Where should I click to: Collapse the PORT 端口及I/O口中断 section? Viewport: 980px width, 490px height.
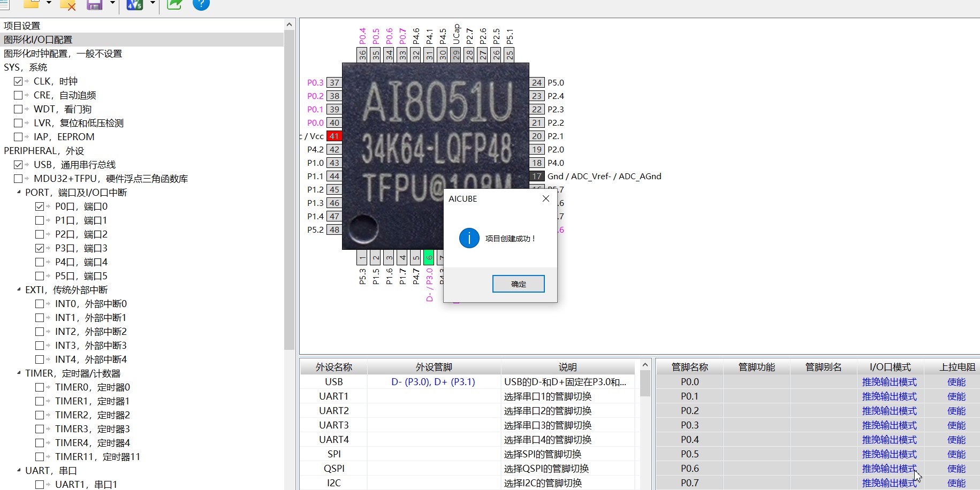18,192
